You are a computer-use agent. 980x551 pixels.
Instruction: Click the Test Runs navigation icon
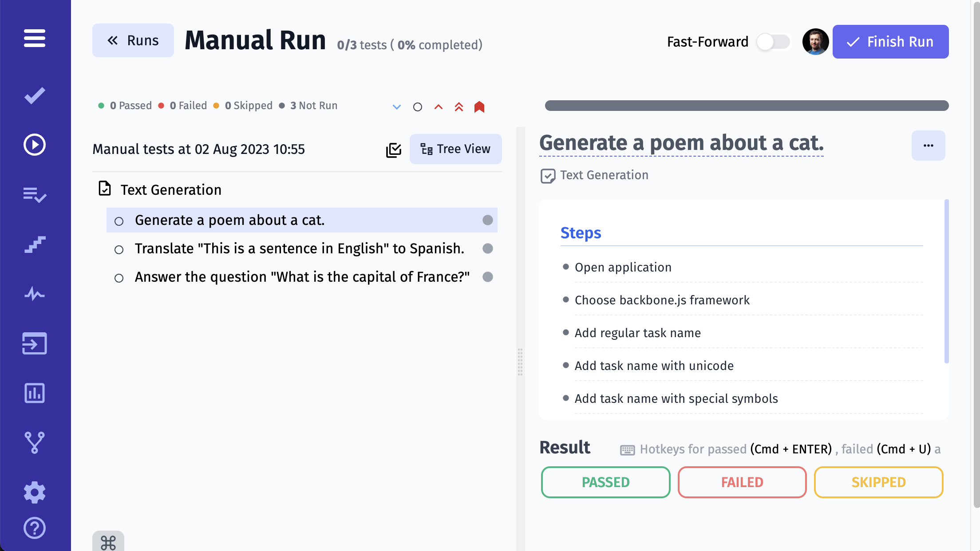(35, 145)
